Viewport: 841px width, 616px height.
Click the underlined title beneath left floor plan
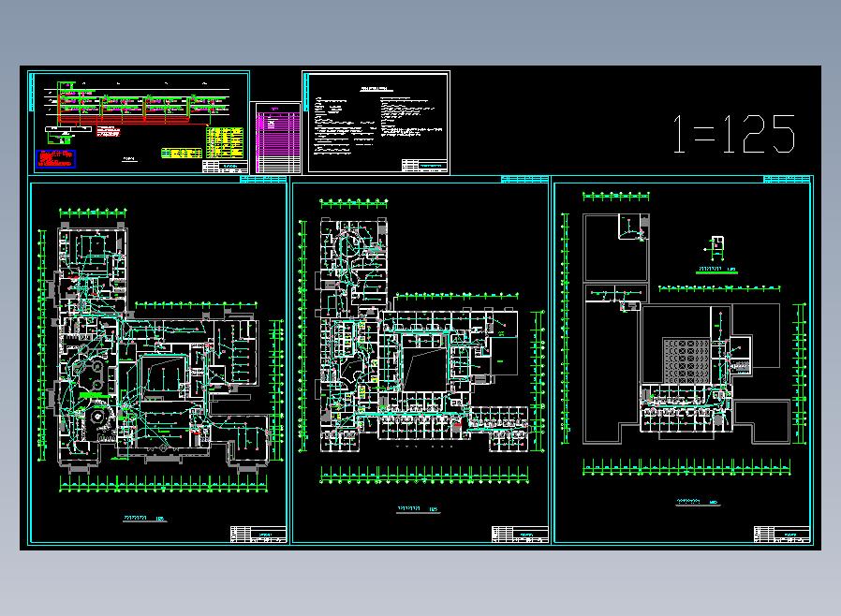(145, 519)
